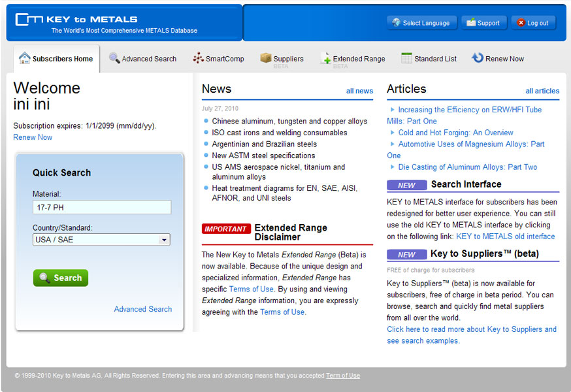Screen dimensions: 571x392
Task: Open the Country/Standard dropdown
Action: click(164, 240)
